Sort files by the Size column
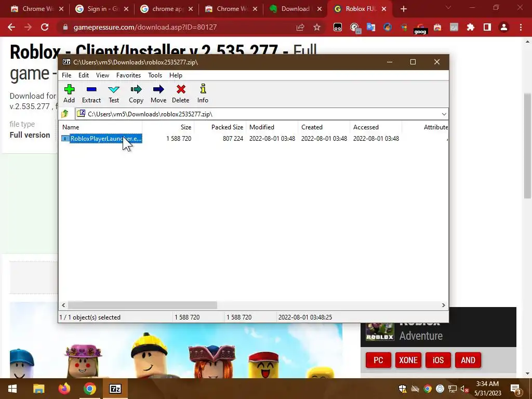 click(x=168, y=127)
